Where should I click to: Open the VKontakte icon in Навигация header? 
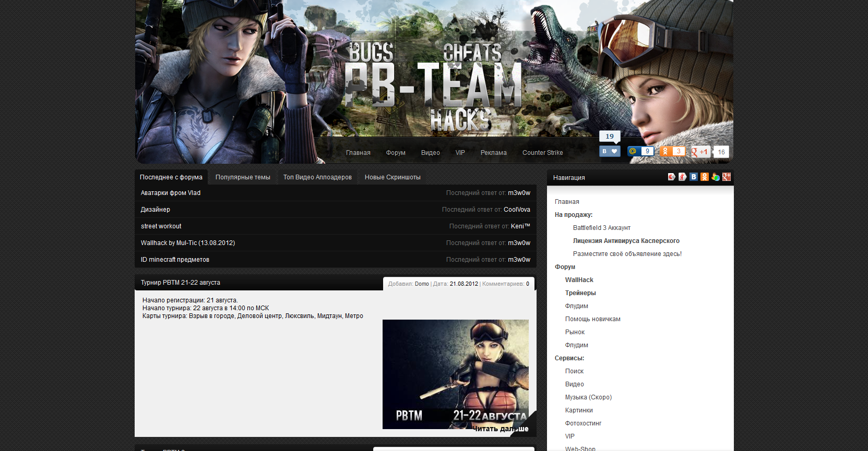(x=694, y=177)
